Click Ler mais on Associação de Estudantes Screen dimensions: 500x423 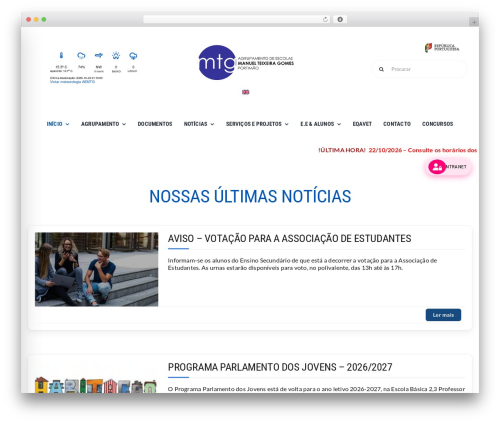[443, 315]
